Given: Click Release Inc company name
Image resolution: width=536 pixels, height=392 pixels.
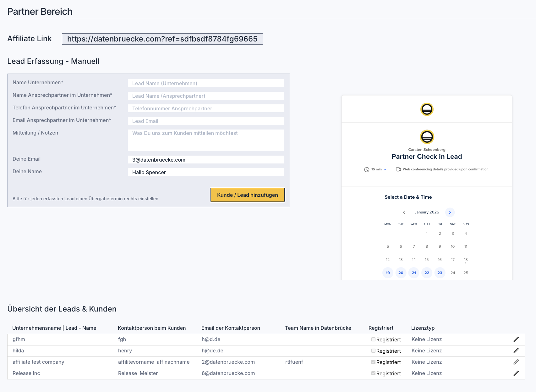Looking at the screenshot, I should pos(26,373).
